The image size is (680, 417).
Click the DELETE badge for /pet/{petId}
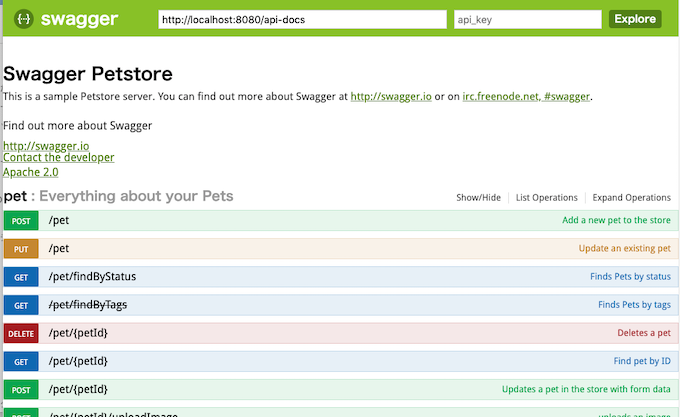[21, 333]
